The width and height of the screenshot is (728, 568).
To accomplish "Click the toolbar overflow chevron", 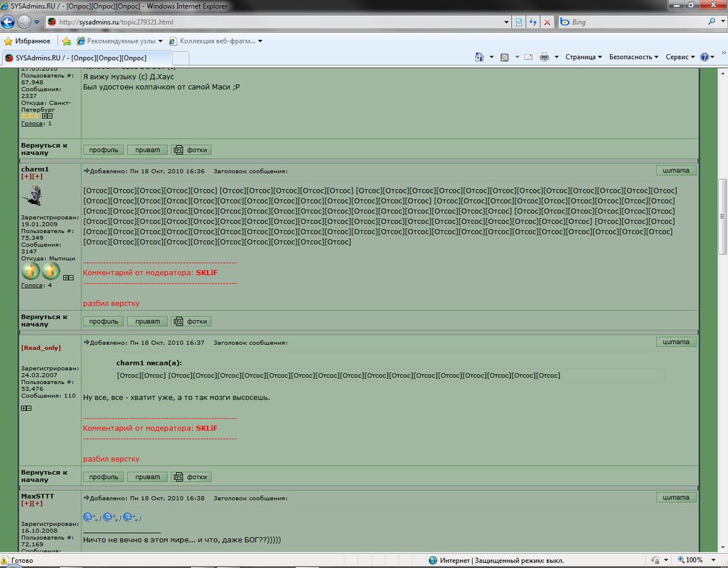I will coord(723,53).
